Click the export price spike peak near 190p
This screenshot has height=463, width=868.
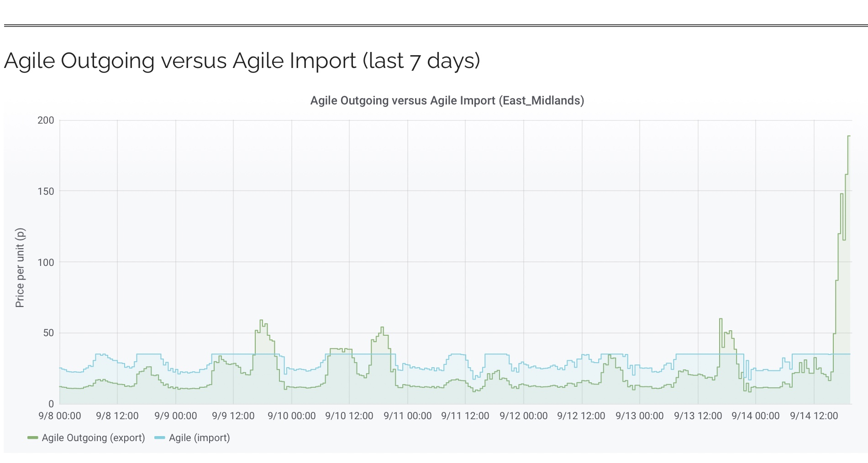point(849,136)
